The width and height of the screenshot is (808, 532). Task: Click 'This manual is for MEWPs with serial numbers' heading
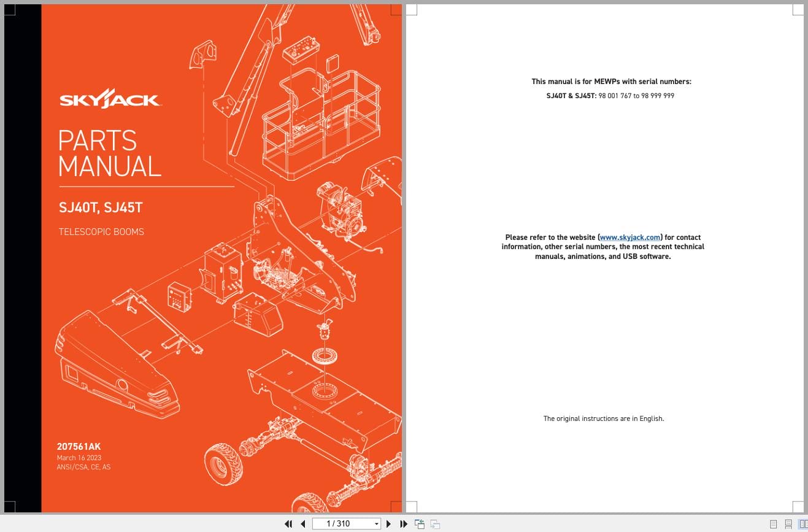coord(611,82)
